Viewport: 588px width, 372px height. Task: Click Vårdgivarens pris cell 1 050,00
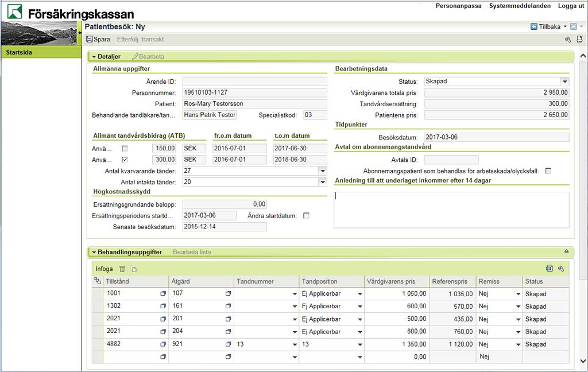point(396,293)
